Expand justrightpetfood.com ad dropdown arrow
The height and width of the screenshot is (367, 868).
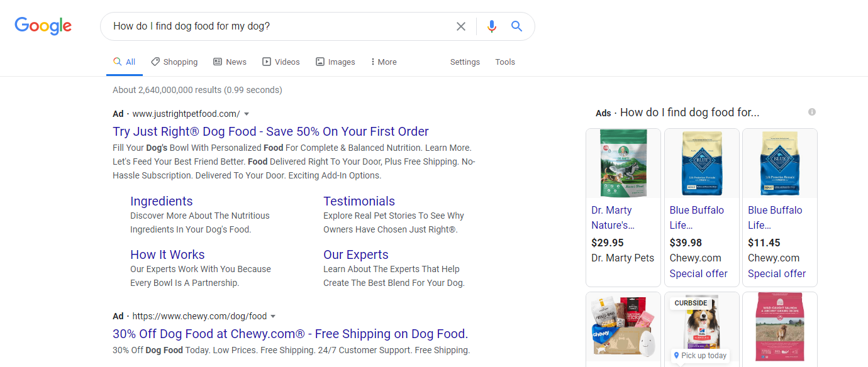click(x=247, y=114)
